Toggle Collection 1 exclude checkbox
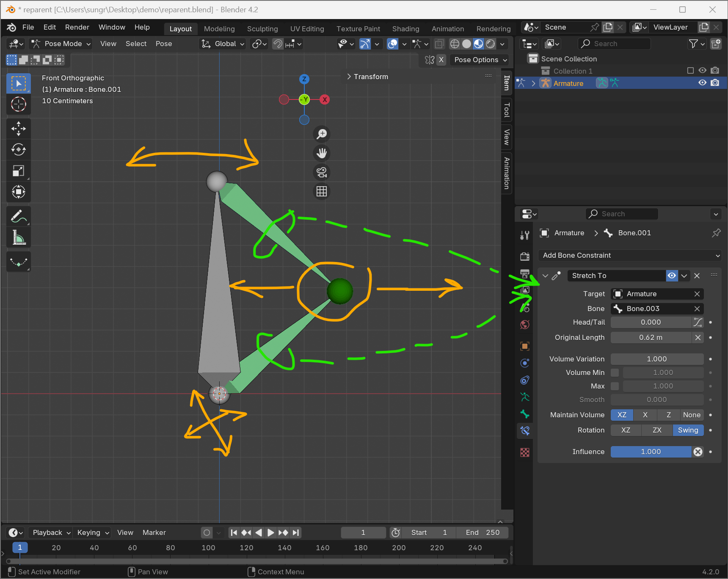This screenshot has height=579, width=728. [690, 71]
